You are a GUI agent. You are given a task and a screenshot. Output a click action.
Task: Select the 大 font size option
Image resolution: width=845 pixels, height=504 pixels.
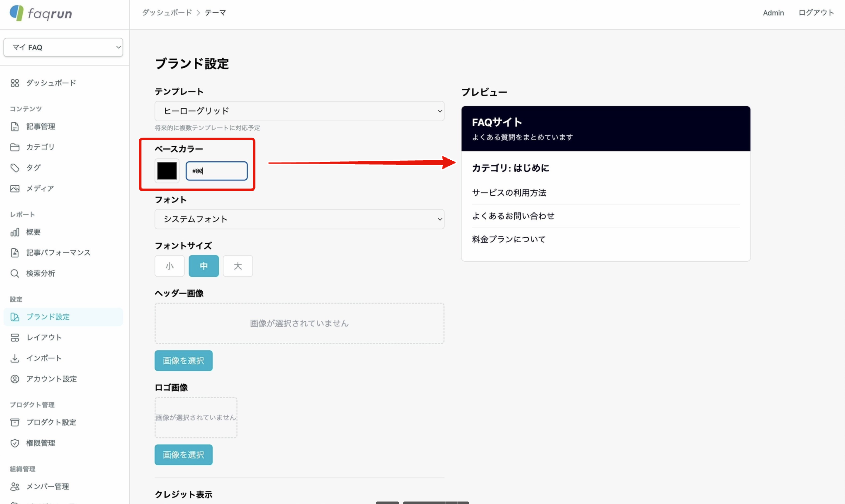238,266
